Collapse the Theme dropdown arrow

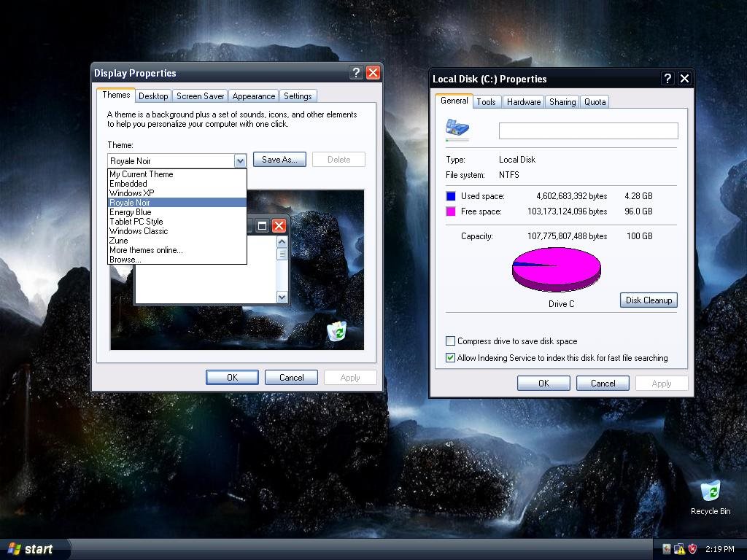pyautogui.click(x=240, y=160)
